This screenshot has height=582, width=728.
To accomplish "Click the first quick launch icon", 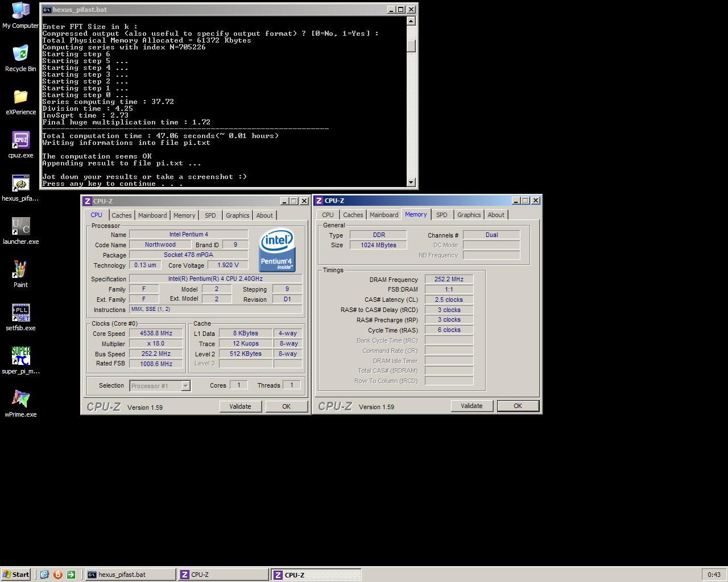I will pyautogui.click(x=44, y=575).
